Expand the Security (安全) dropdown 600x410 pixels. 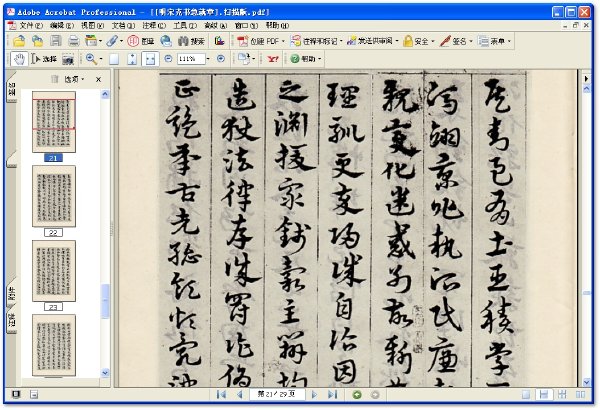pos(433,41)
